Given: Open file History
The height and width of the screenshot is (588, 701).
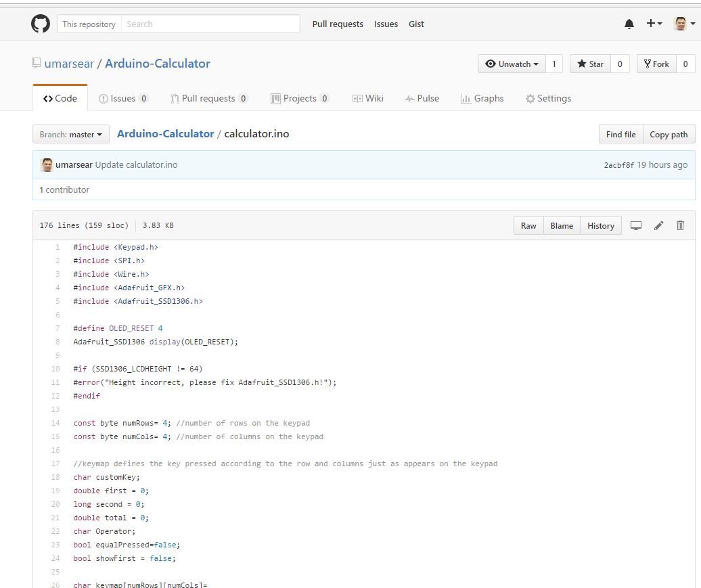Looking at the screenshot, I should 600,226.
